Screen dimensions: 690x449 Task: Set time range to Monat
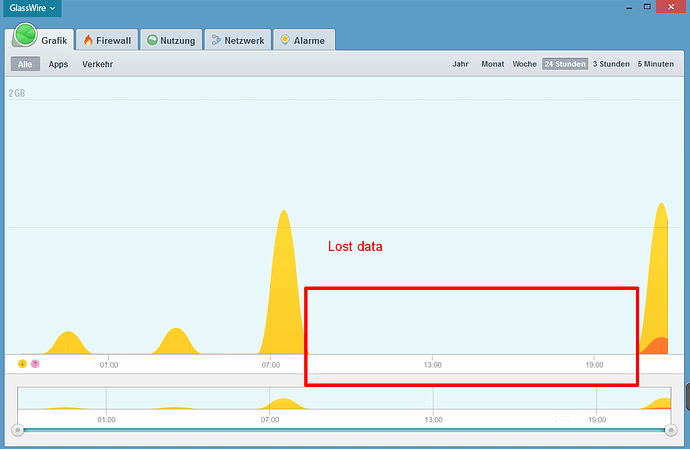pos(492,64)
